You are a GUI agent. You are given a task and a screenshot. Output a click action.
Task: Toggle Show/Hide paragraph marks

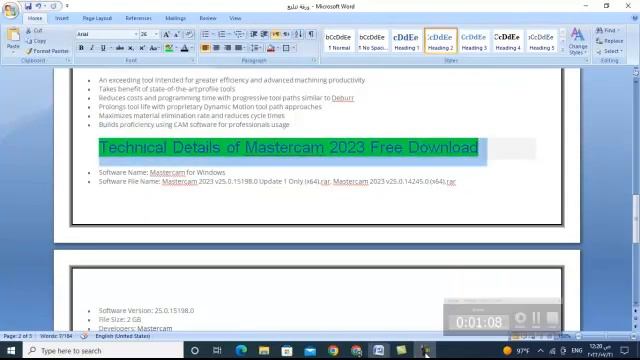pyautogui.click(x=311, y=34)
